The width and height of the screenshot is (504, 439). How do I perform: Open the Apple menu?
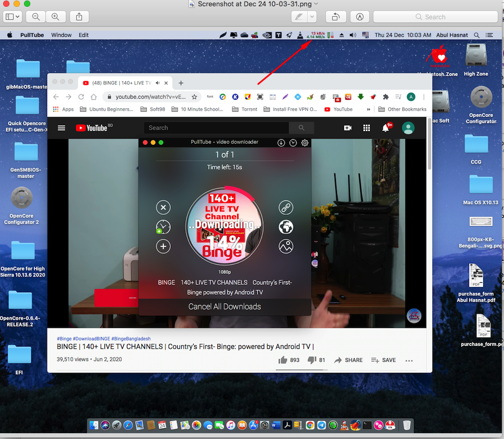point(9,35)
